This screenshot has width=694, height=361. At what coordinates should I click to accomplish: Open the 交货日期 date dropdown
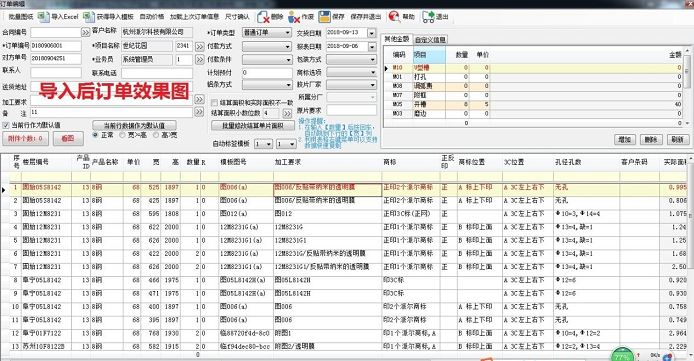tap(372, 33)
